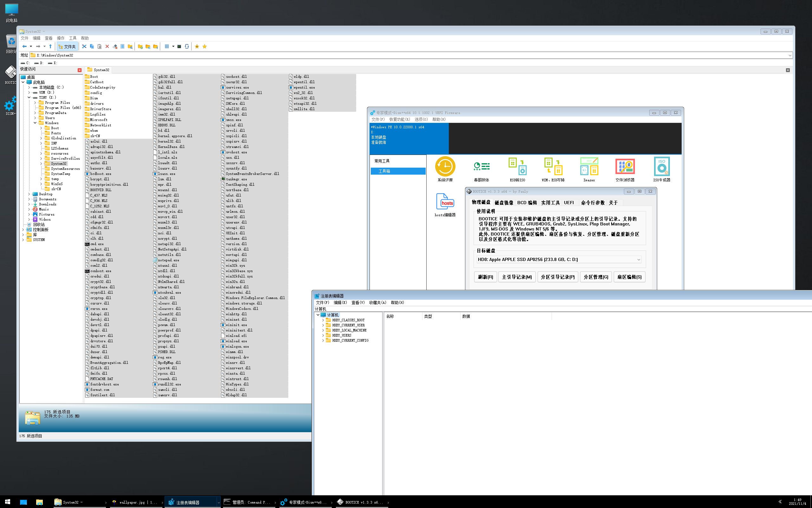Screen dimensions: 812x508
Task: Click the eraser wipe icon in toolbar
Action: pyautogui.click(x=115, y=46)
